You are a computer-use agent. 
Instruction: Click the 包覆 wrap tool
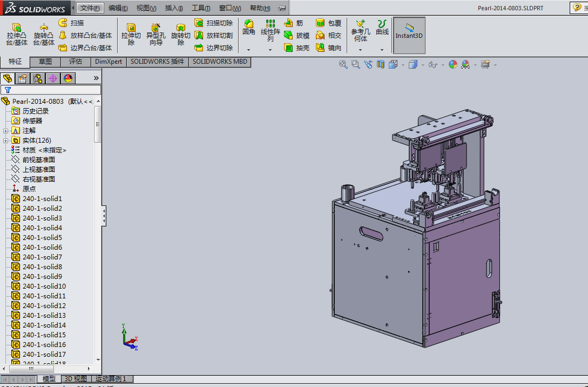click(x=328, y=23)
